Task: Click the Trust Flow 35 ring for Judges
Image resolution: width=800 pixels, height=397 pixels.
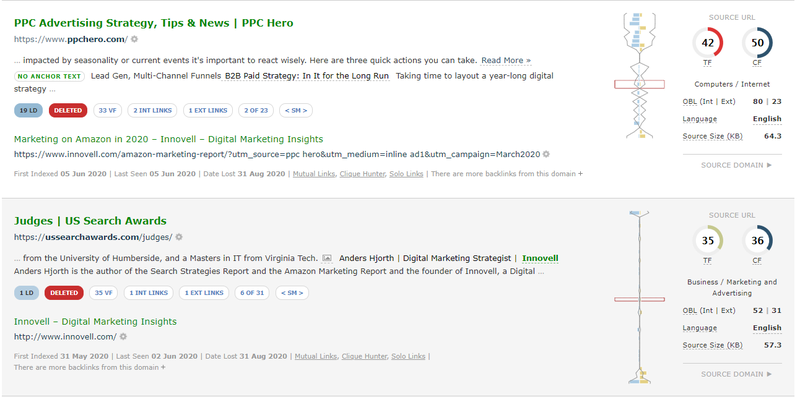Action: (x=707, y=240)
